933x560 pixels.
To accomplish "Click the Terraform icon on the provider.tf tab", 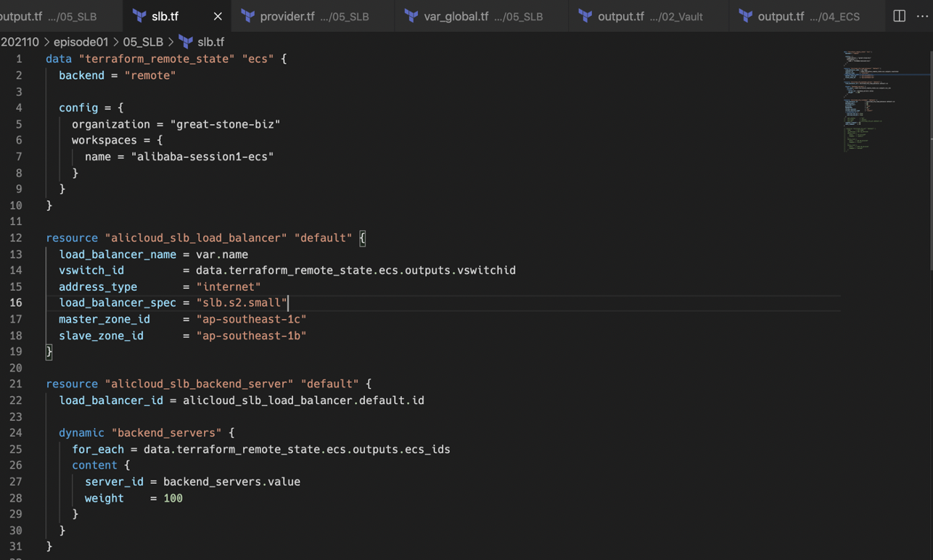I will pos(249,15).
